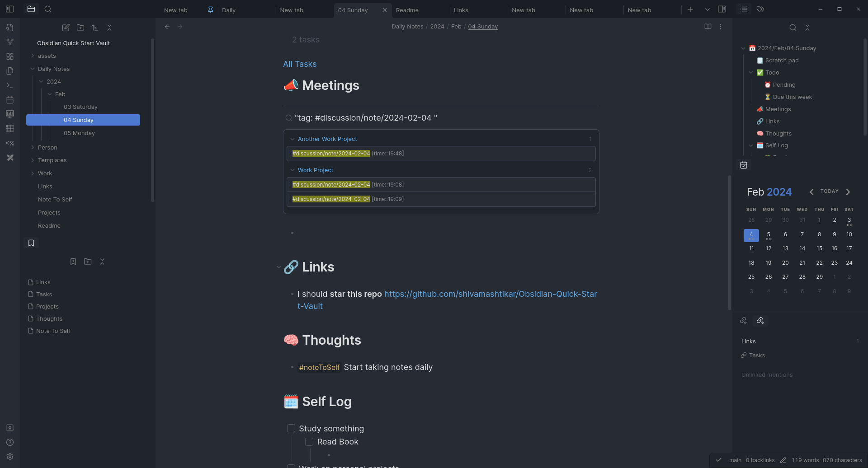This screenshot has width=868, height=468.
Task: Go to previous month in calendar
Action: pyautogui.click(x=811, y=192)
